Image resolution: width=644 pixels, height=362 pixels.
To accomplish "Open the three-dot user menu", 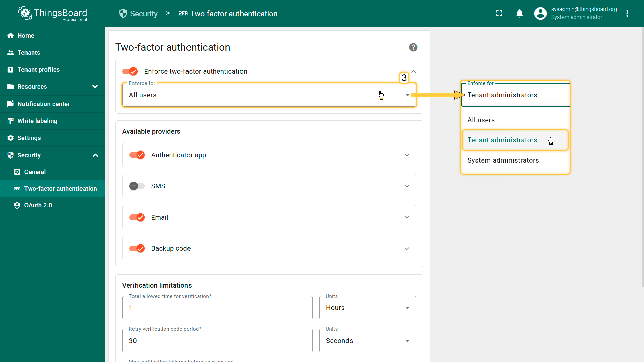I will (x=627, y=13).
